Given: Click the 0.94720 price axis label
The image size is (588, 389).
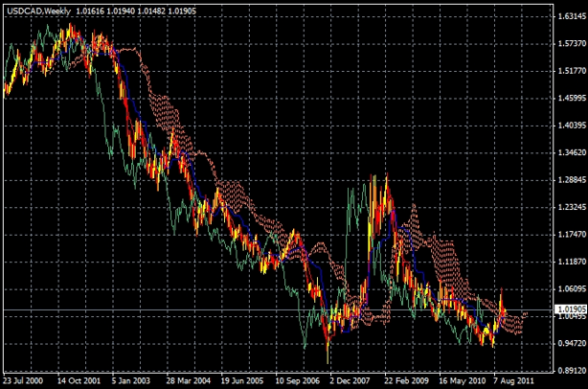Looking at the screenshot, I should [x=570, y=343].
